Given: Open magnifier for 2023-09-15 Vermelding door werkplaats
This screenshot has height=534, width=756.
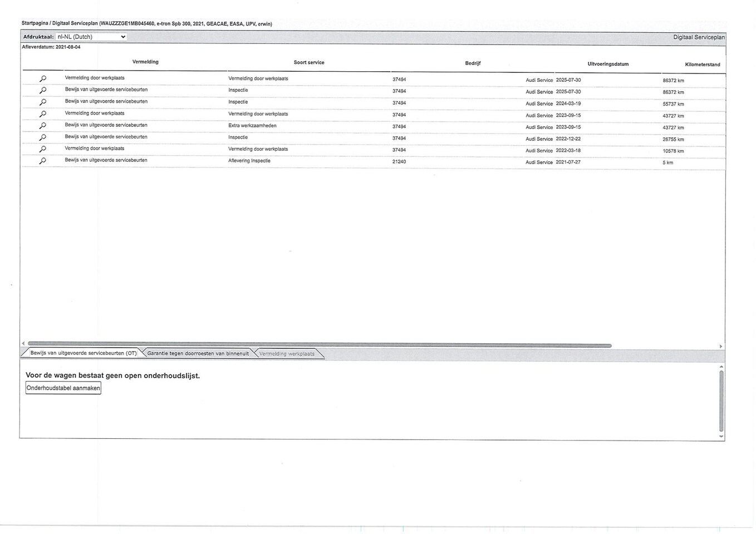Looking at the screenshot, I should click(43, 113).
